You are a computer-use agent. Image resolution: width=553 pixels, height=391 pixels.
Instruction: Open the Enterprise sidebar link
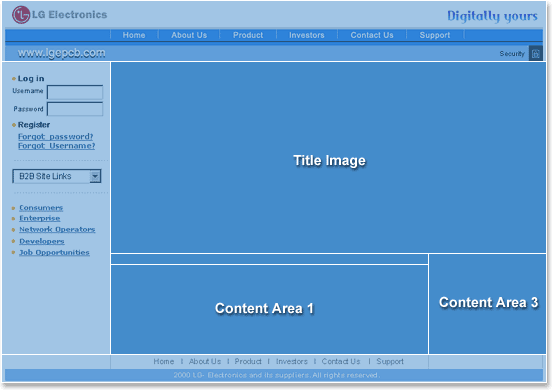click(x=40, y=218)
